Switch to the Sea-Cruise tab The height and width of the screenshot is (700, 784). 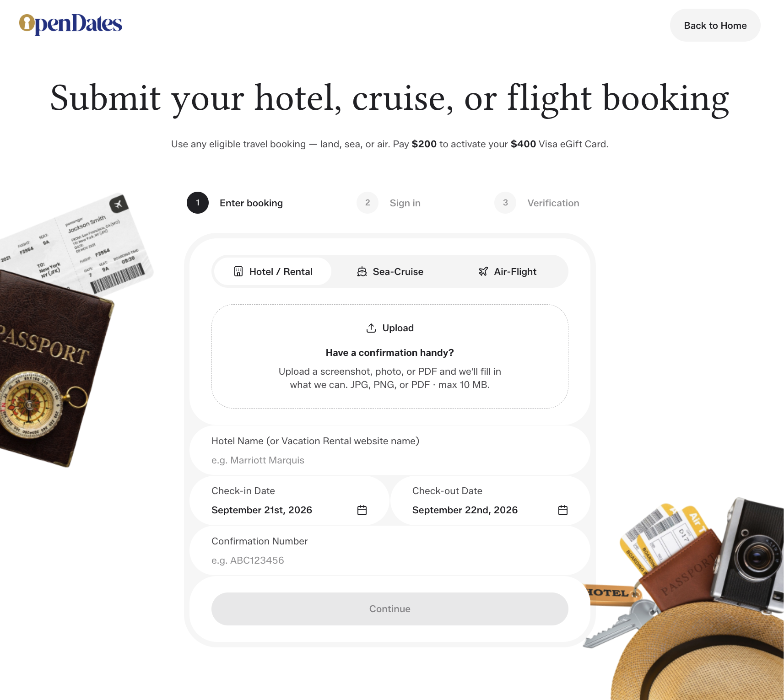pos(390,271)
